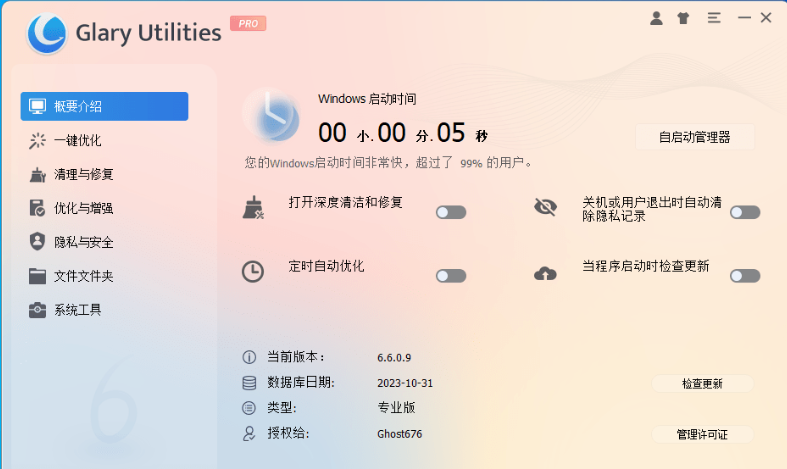Viewport: 787px width, 469px height.
Task: Click the database date 2023-10-31
Action: [405, 383]
